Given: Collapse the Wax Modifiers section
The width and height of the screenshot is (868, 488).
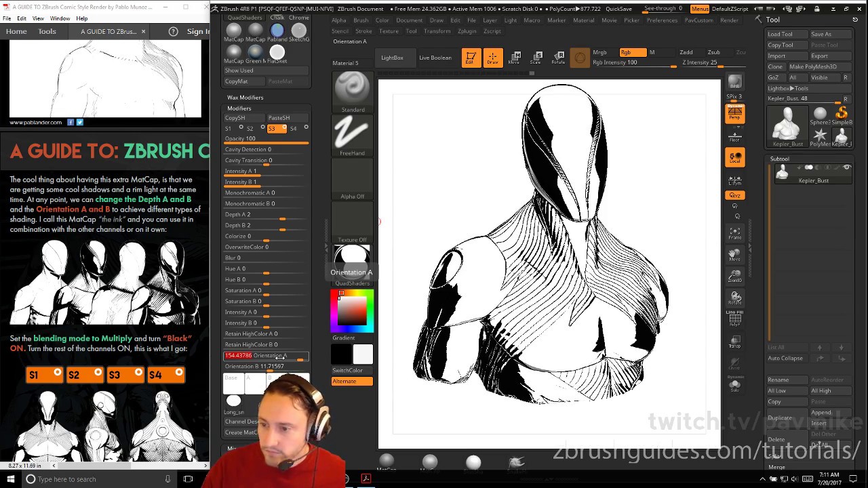Looking at the screenshot, I should pos(245,98).
